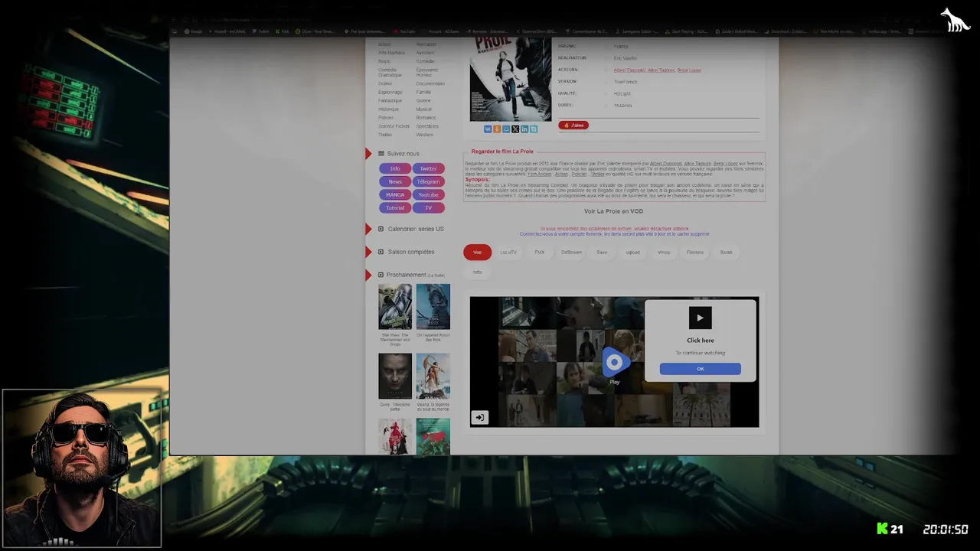The image size is (980, 551).
Task: Open the Historique genre link
Action: pyautogui.click(x=388, y=109)
